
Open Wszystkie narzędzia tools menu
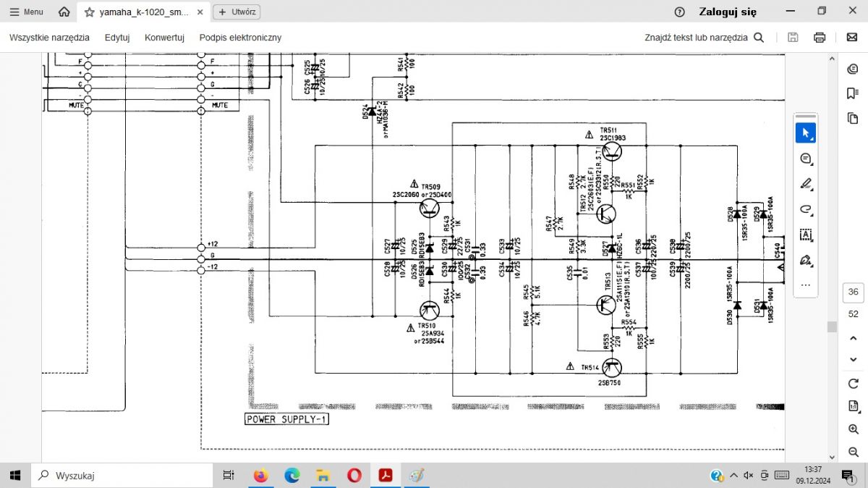tap(49, 38)
